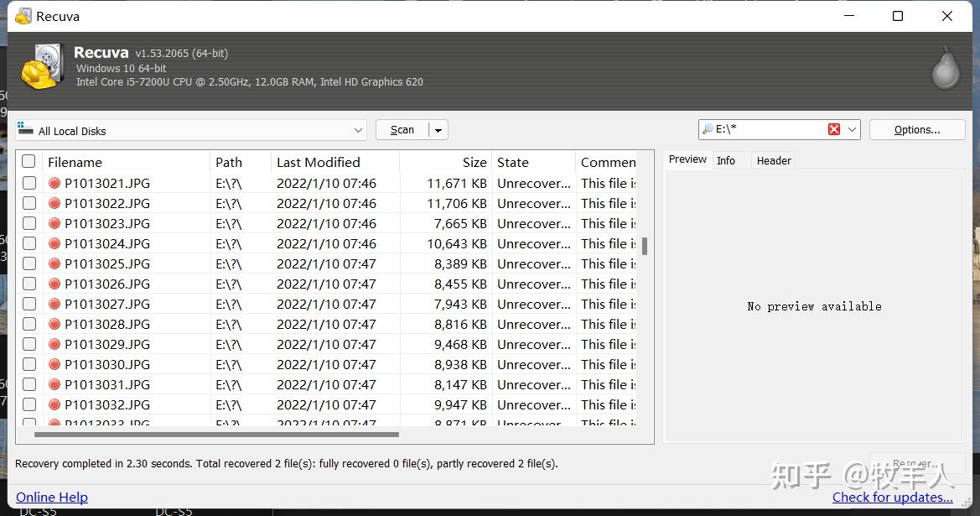Sort by the Filename column header

125,162
